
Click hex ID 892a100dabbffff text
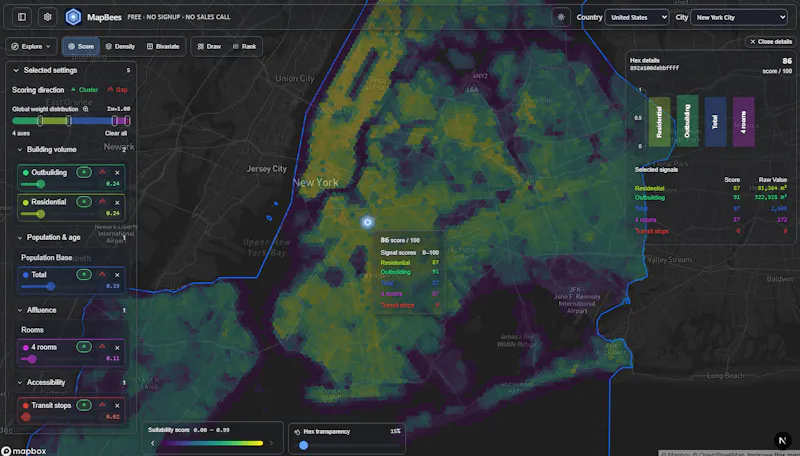pyautogui.click(x=654, y=68)
